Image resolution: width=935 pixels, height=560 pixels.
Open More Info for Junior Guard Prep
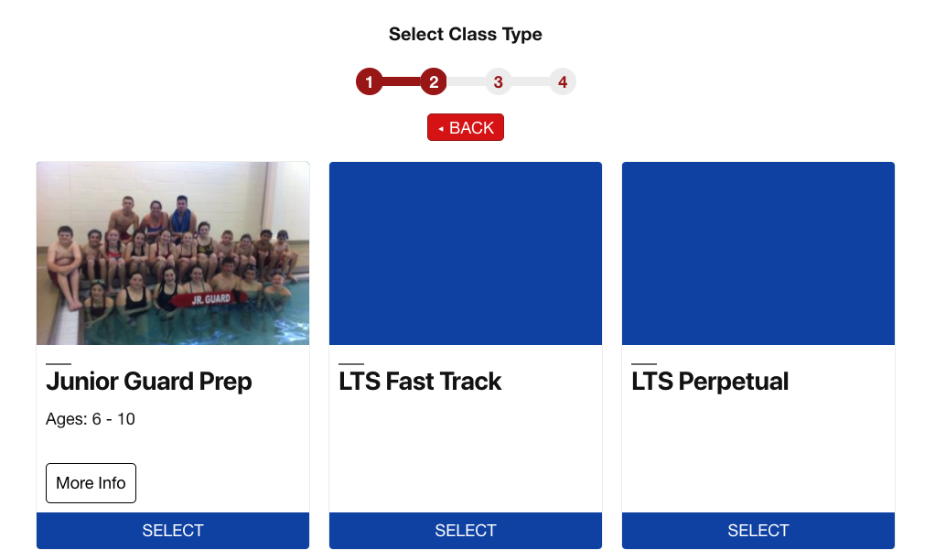[x=91, y=483]
